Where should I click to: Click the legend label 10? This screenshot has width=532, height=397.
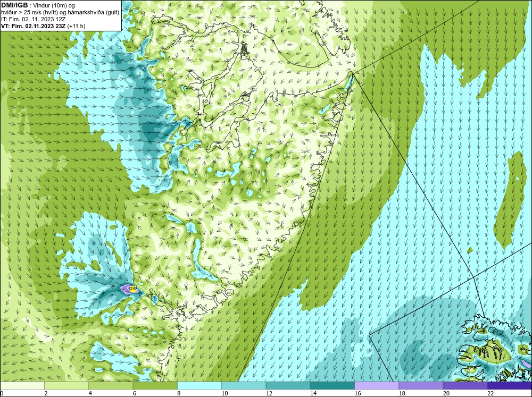coord(225,393)
